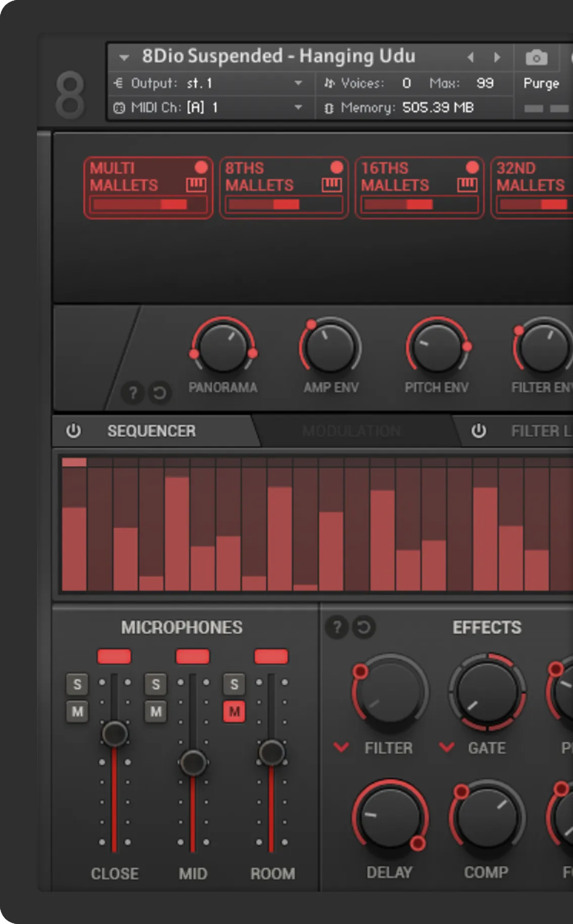Click the keyboard icon in 8THS MALLETS
573x924 pixels.
click(x=332, y=185)
